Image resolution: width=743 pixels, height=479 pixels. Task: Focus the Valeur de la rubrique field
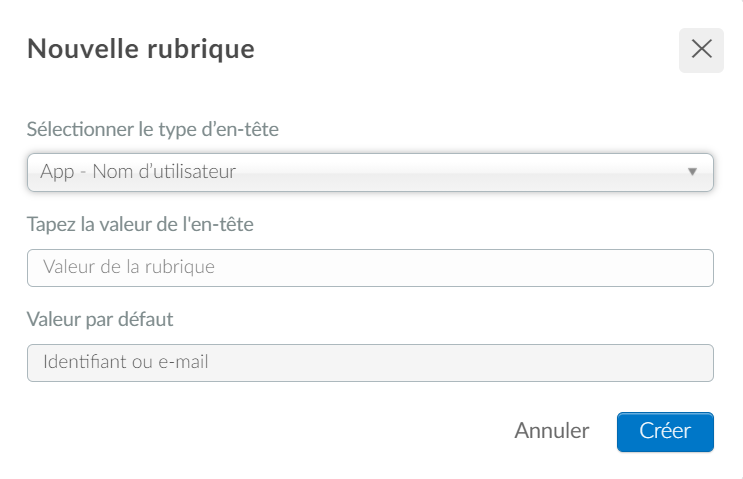tap(370, 268)
